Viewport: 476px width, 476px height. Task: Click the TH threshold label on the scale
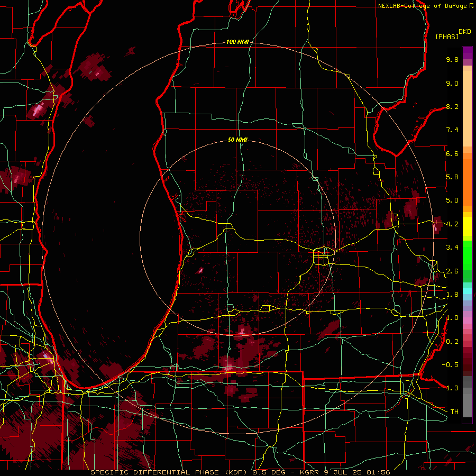coord(454,412)
